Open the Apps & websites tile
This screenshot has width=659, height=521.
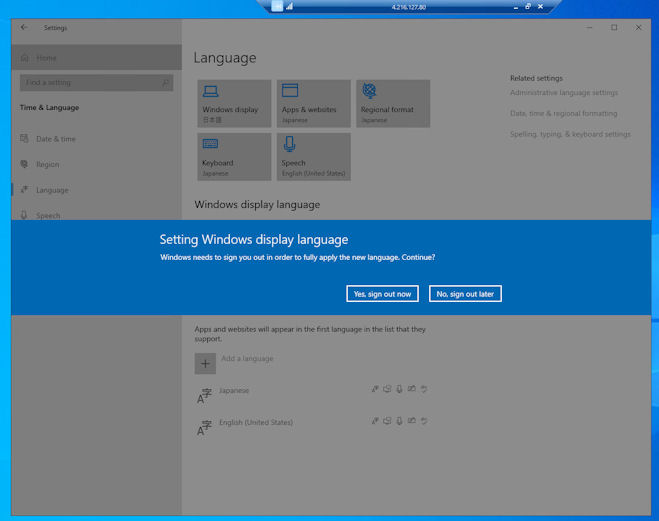tap(314, 104)
